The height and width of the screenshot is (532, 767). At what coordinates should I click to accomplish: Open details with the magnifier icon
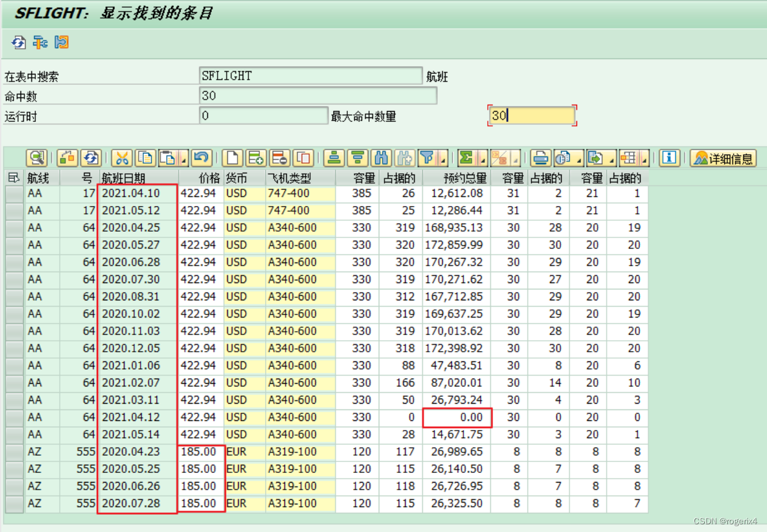(35, 159)
